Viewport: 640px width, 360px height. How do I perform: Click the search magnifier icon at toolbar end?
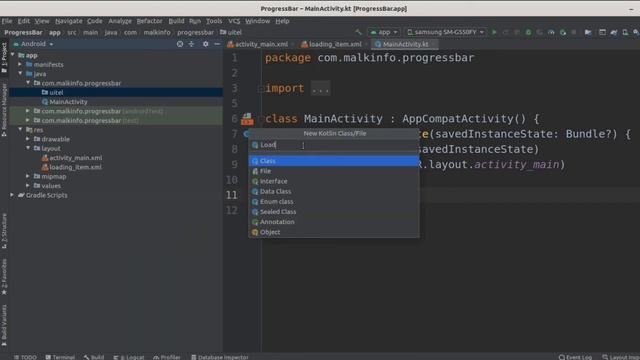tap(636, 32)
